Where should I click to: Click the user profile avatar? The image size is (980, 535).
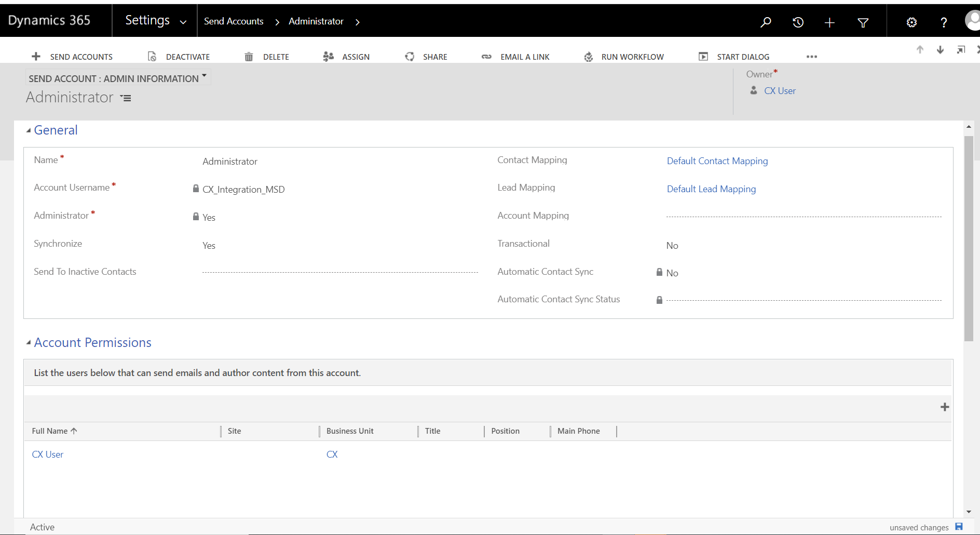point(972,21)
